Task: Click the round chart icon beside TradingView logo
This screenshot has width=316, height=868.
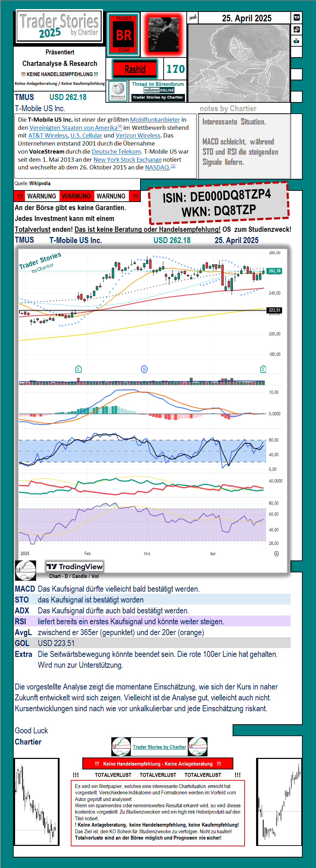Action: click(26, 570)
